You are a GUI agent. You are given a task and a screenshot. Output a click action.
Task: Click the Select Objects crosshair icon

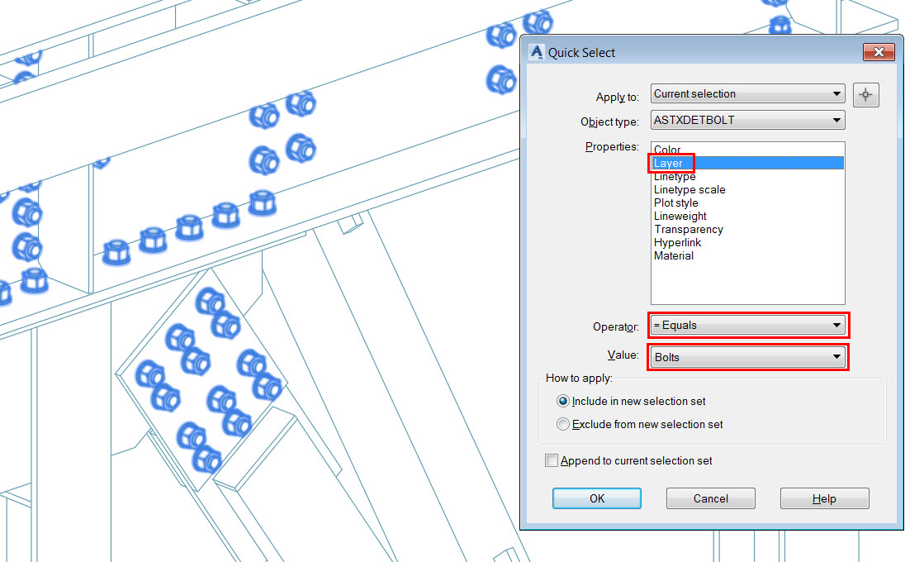[x=865, y=94]
